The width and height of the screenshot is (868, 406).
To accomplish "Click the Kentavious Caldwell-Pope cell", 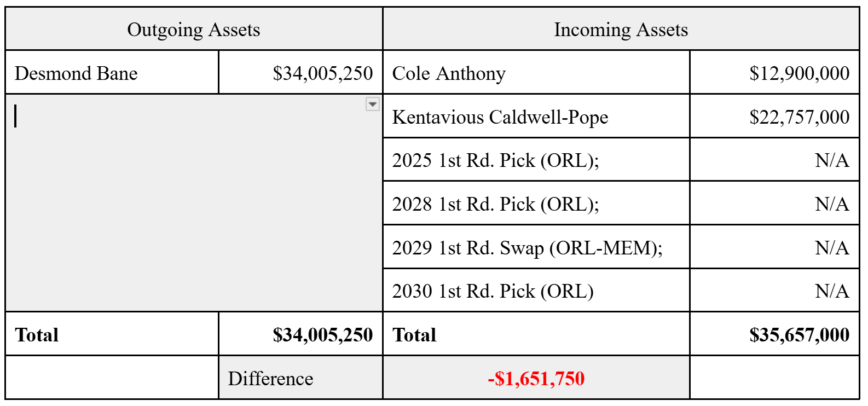I will [x=536, y=116].
